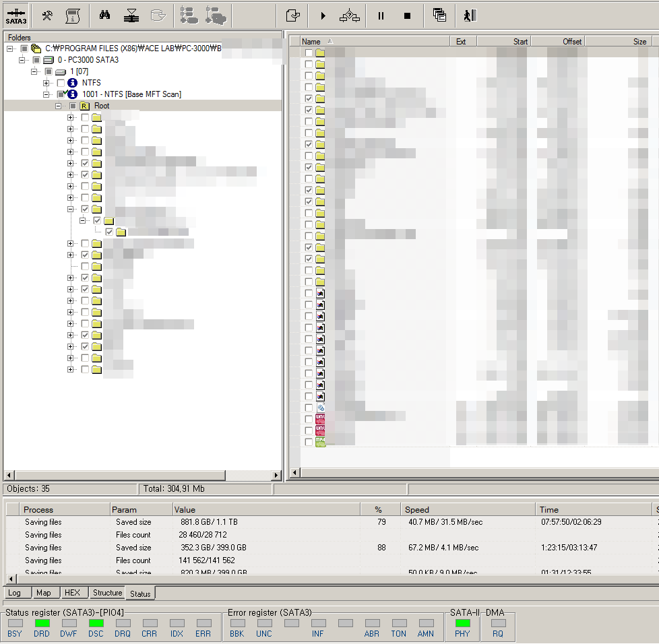Click the '881.8 GB/ 1.1 TB' value cell
Image resolution: width=659 pixels, height=644 pixels.
point(209,522)
